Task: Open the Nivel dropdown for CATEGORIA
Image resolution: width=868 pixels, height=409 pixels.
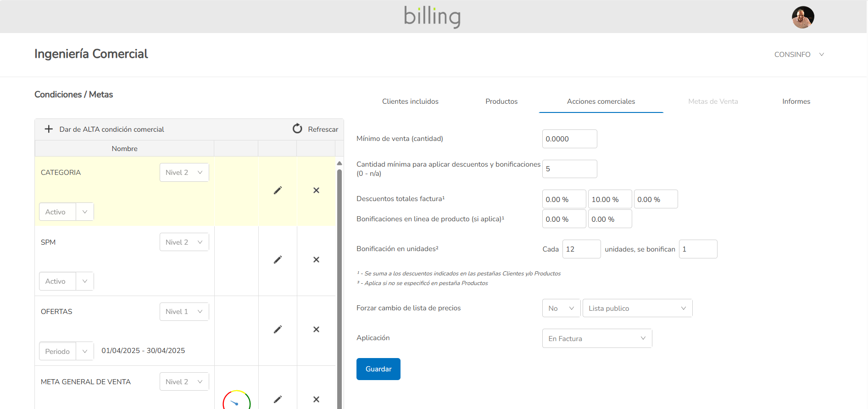Action: 184,173
